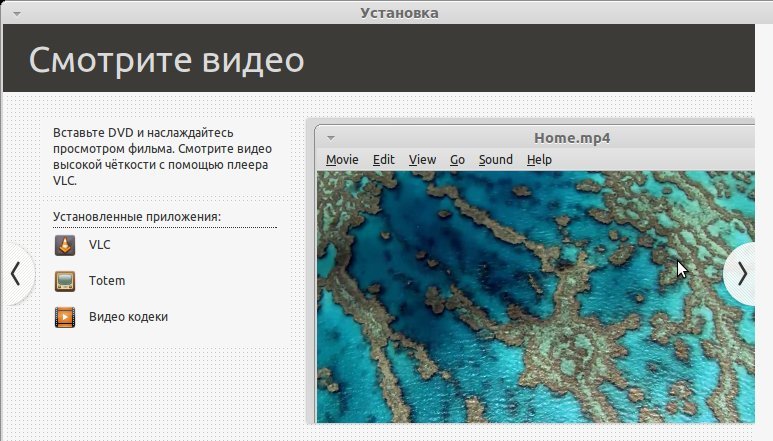Click the Смотрите видео heading
Screen dimensions: 773x441
(x=166, y=60)
